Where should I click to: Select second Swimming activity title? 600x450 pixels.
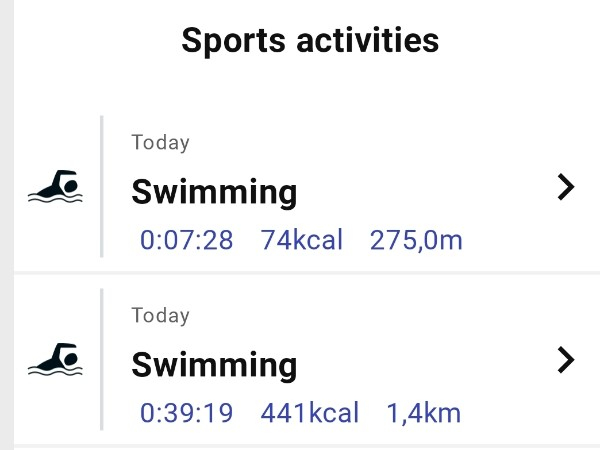(214, 366)
